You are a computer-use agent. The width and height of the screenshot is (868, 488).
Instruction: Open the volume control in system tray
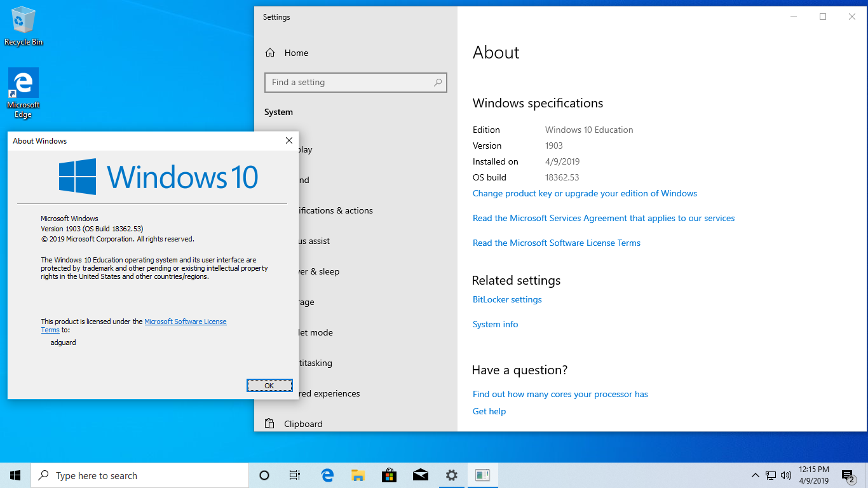coord(786,475)
